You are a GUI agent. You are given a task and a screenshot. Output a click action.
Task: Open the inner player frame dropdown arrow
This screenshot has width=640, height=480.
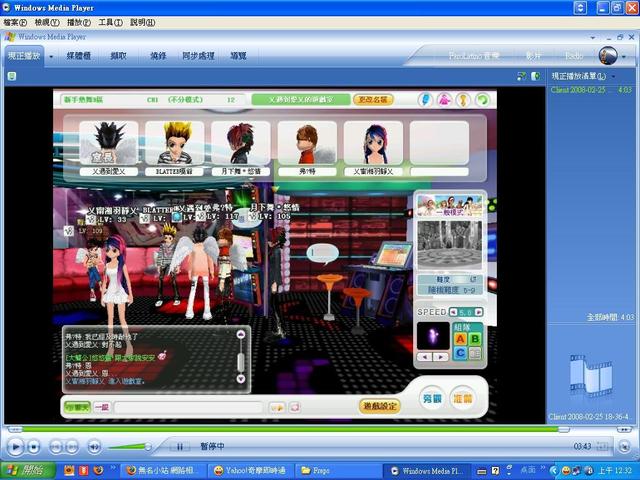tap(593, 38)
